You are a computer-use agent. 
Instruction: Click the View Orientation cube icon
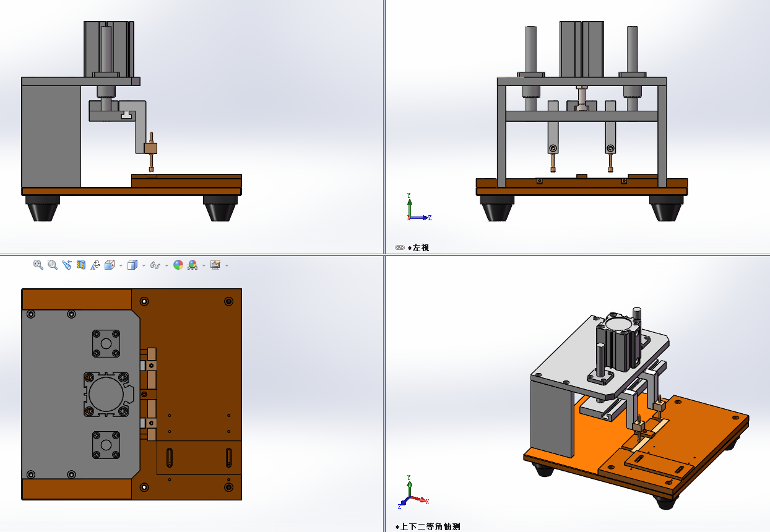110,265
